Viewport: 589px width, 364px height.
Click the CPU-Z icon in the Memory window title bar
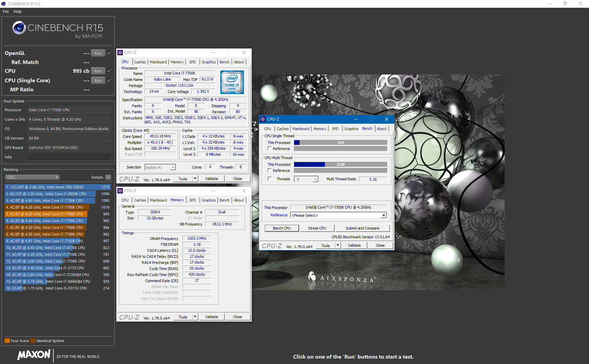(x=120, y=191)
